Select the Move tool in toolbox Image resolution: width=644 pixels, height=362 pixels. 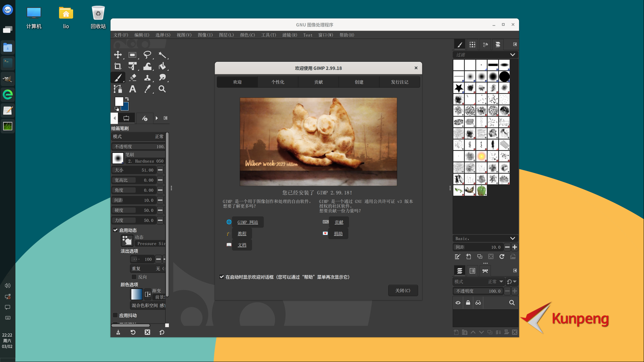118,55
